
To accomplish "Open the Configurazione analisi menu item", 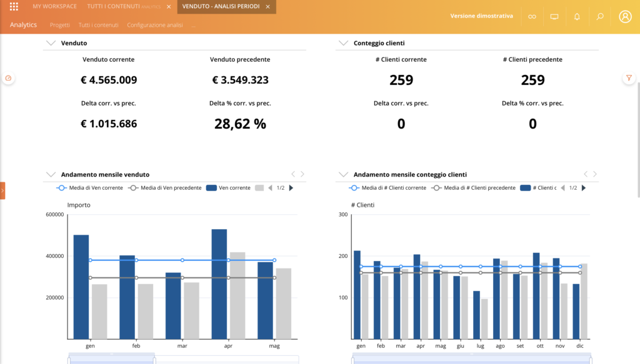I will (x=154, y=26).
